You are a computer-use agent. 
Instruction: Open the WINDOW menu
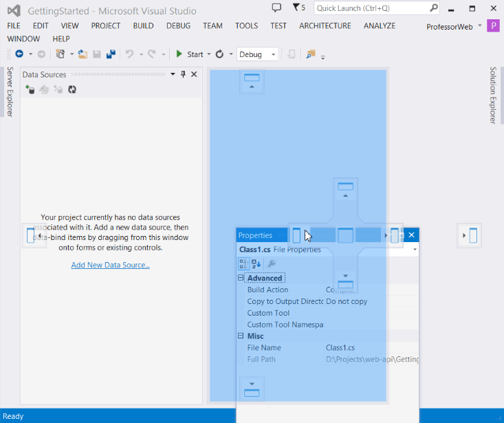click(x=23, y=39)
